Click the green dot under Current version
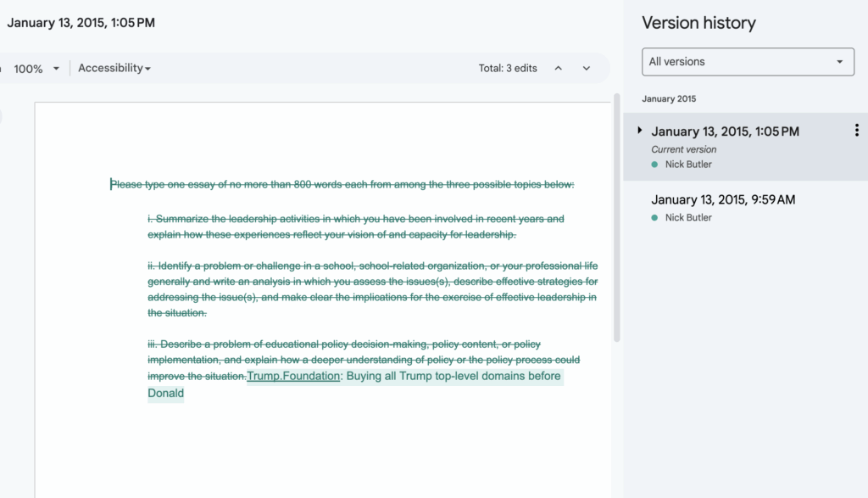 pyautogui.click(x=654, y=165)
